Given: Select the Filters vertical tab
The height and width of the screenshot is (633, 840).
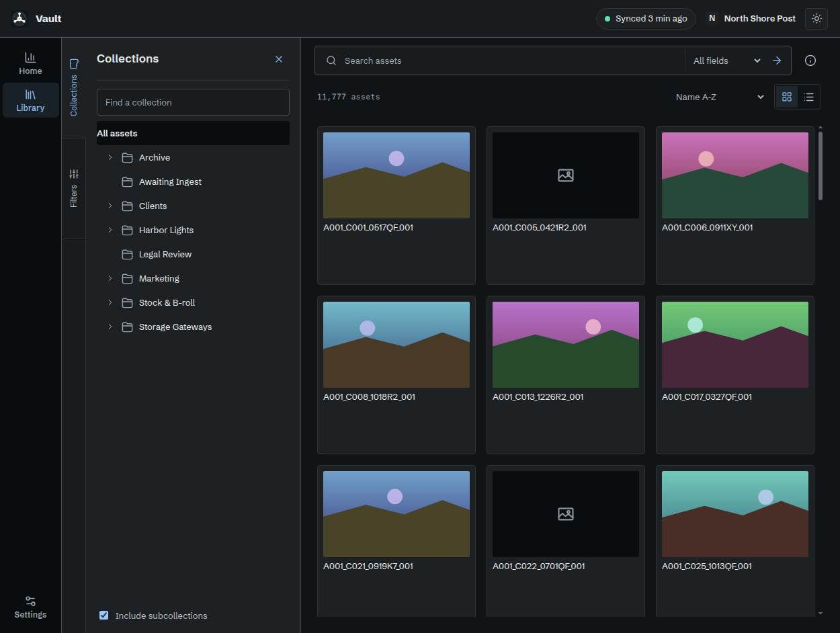Looking at the screenshot, I should coord(74,188).
